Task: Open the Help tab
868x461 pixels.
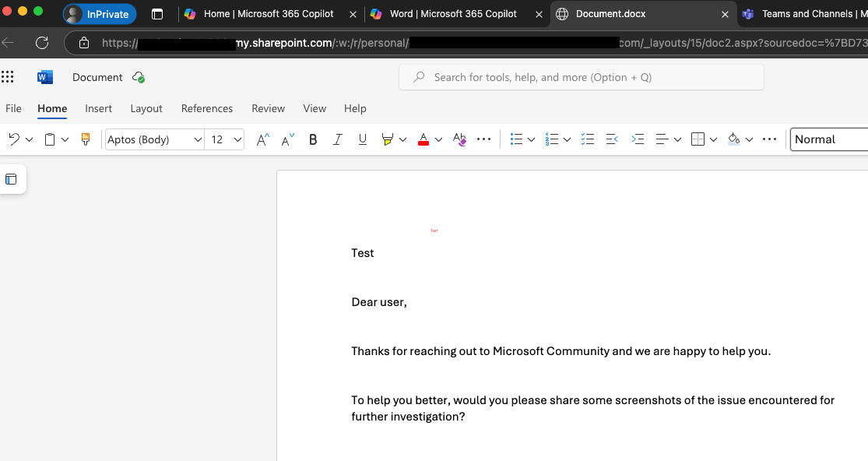Action: click(x=355, y=108)
